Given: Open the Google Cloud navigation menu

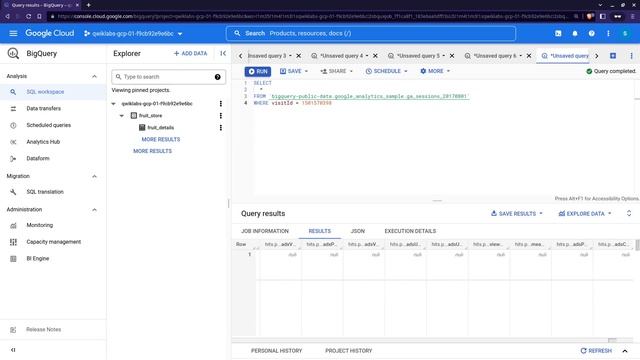Looking at the screenshot, I should pos(13,33).
